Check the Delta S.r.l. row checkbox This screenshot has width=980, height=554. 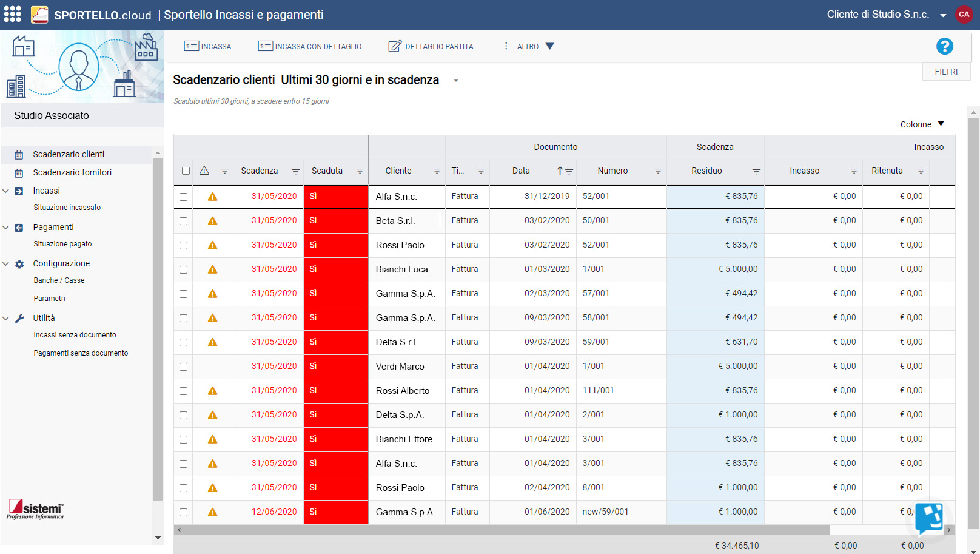coord(183,343)
